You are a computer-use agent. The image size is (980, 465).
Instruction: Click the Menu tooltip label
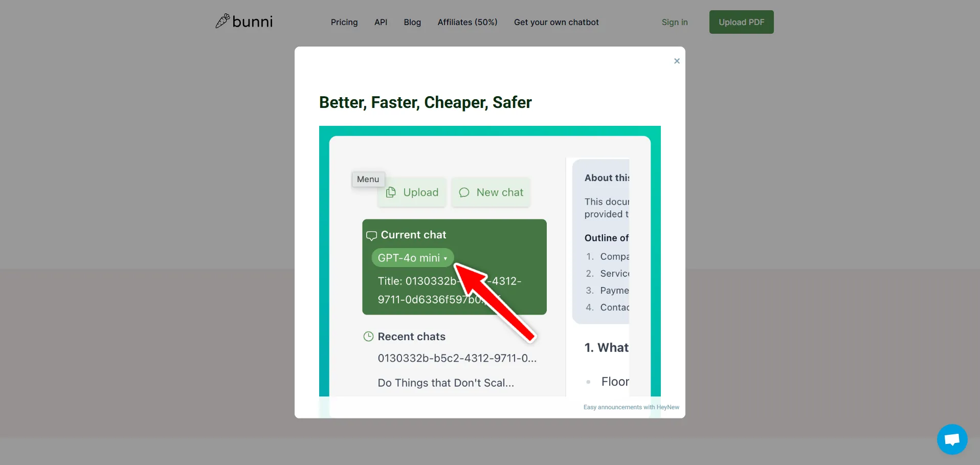pos(368,179)
